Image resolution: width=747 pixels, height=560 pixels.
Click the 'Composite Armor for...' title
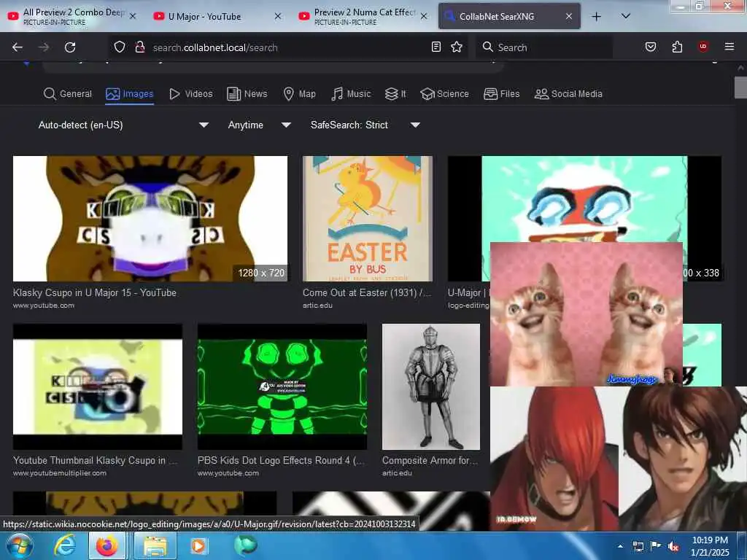click(430, 461)
